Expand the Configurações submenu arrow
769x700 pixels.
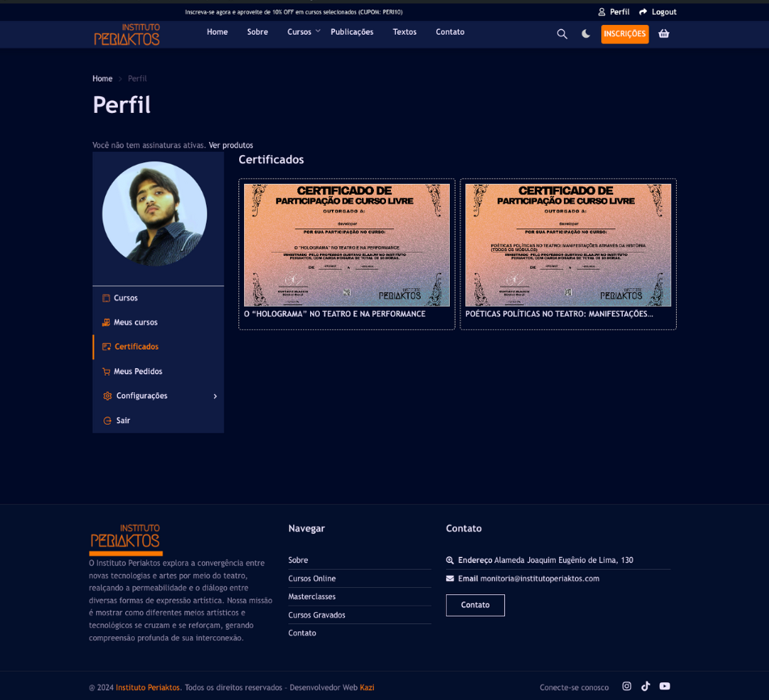pos(216,396)
